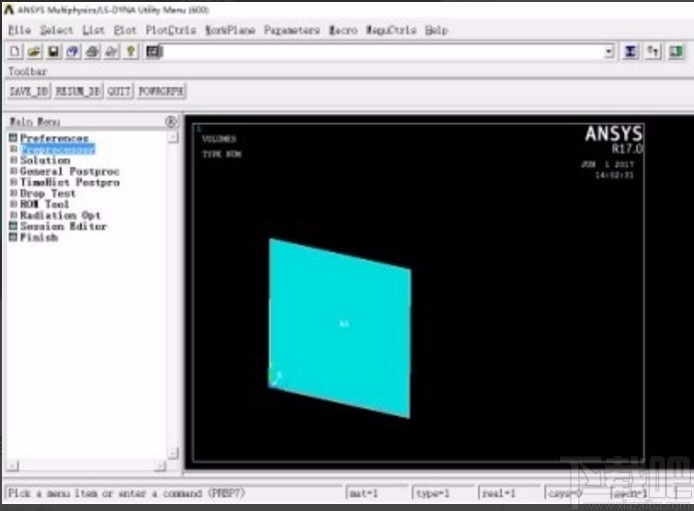Open the List menu
Viewport: 694px width, 511px height.
tap(93, 30)
